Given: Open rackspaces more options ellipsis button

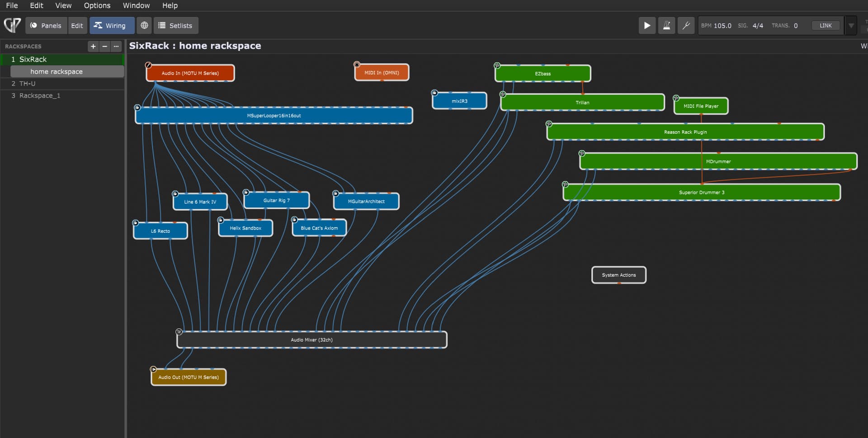Looking at the screenshot, I should tap(116, 46).
